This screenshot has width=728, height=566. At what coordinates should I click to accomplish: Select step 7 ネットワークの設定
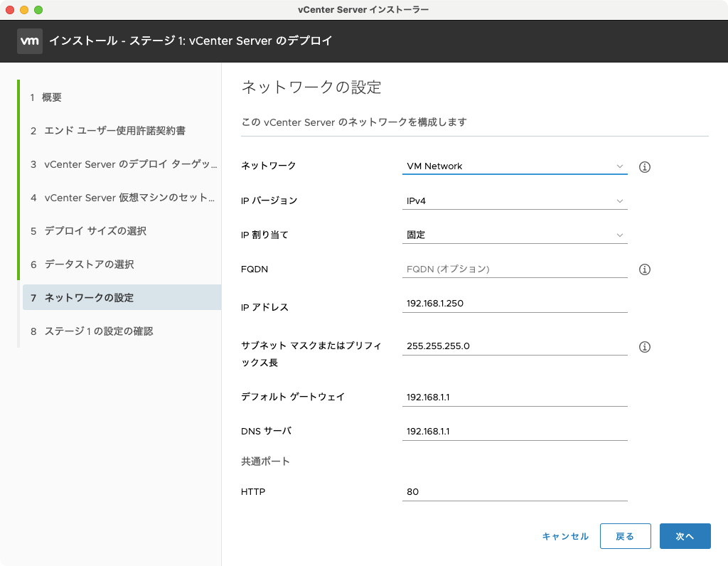click(122, 298)
